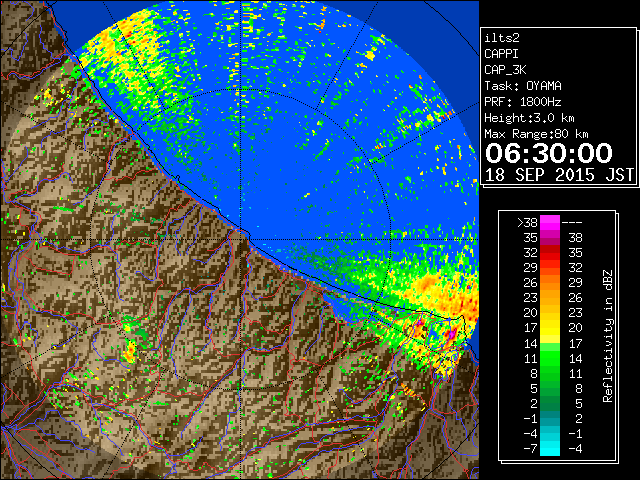
Task: Click the yellow-orange echo cluster over the mountains
Action: [x=130, y=352]
